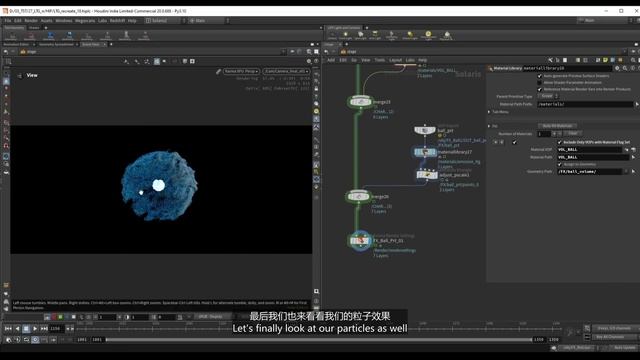Image resolution: width=640 pixels, height=360 pixels.
Task: Open network editor Layout menu
Action: pyautogui.click(x=395, y=60)
